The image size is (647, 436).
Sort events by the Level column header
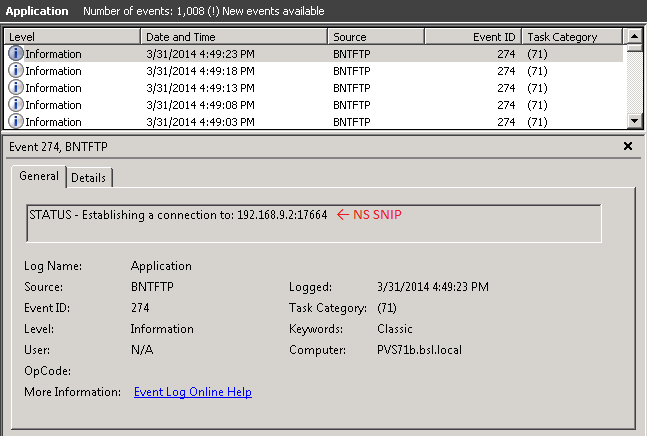[x=70, y=37]
